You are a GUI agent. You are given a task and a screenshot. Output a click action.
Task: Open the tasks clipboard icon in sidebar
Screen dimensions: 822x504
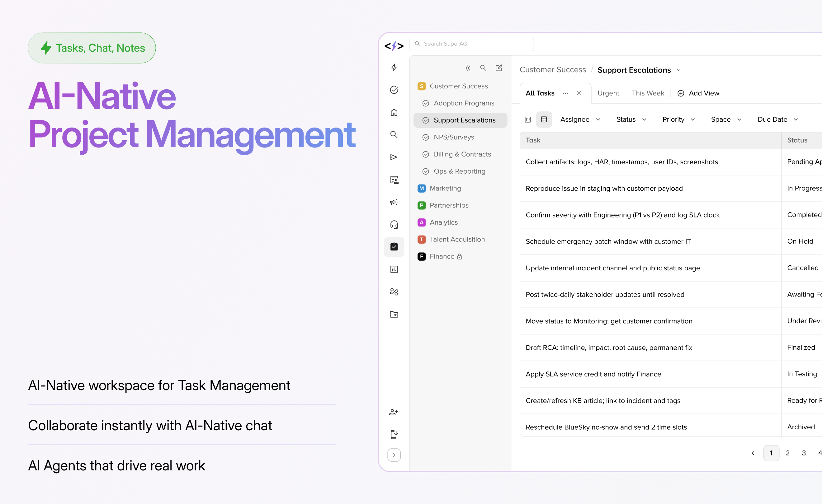394,247
